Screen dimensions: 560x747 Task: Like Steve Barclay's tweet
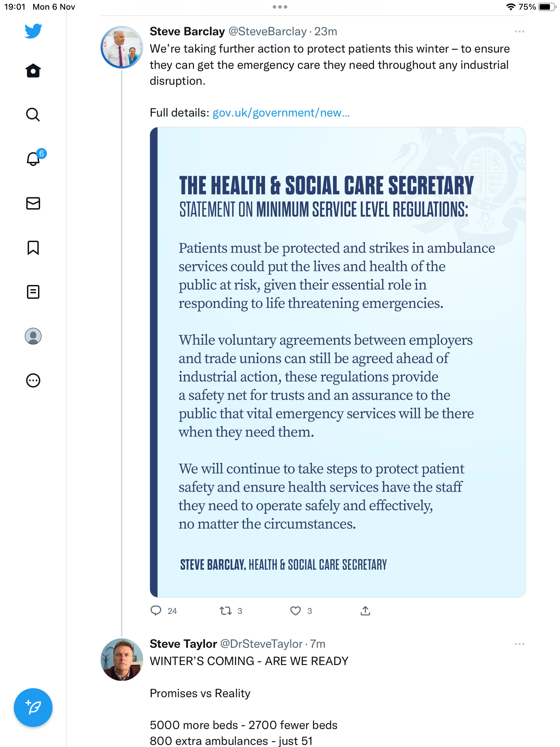296,611
